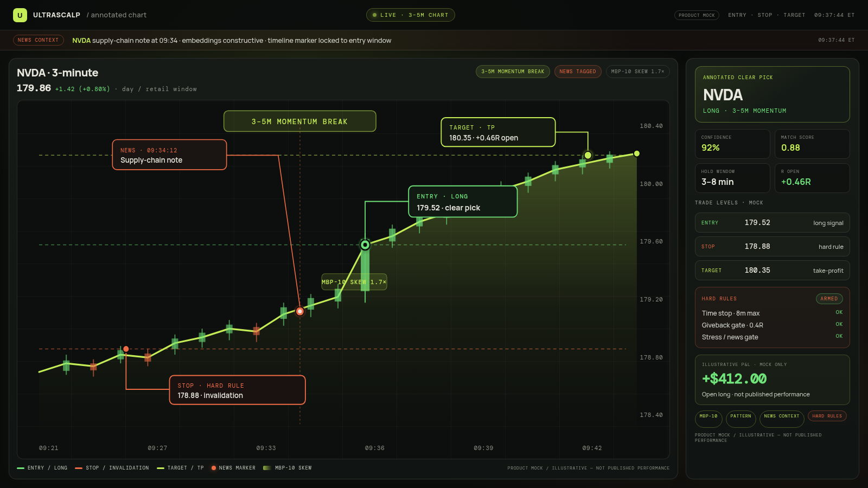Click the LIVE 3-5M CHART status pill

point(411,15)
